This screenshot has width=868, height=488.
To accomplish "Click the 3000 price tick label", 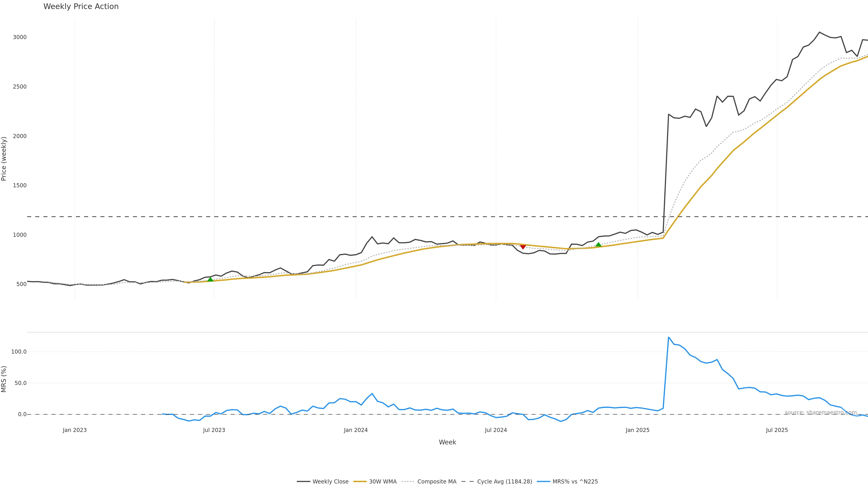I will [19, 37].
